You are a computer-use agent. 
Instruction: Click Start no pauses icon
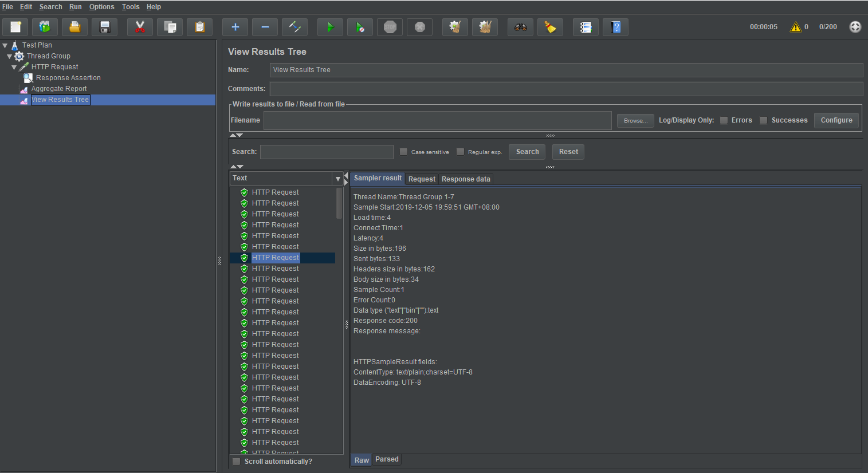click(360, 27)
